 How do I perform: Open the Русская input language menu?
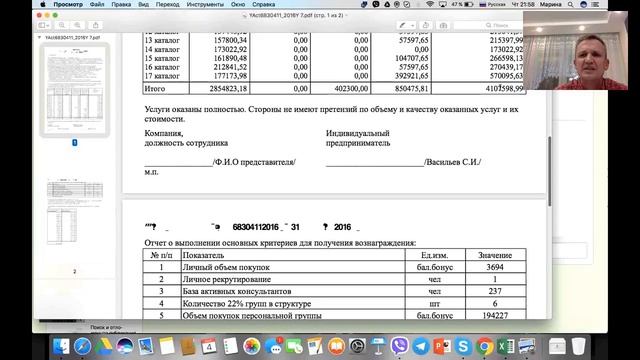tap(492, 4)
